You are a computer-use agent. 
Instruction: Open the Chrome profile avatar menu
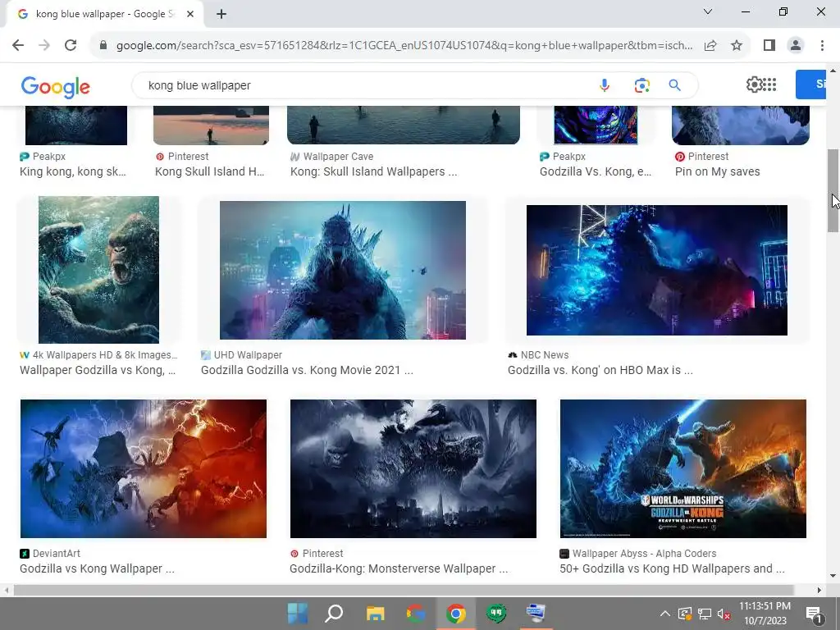796,46
